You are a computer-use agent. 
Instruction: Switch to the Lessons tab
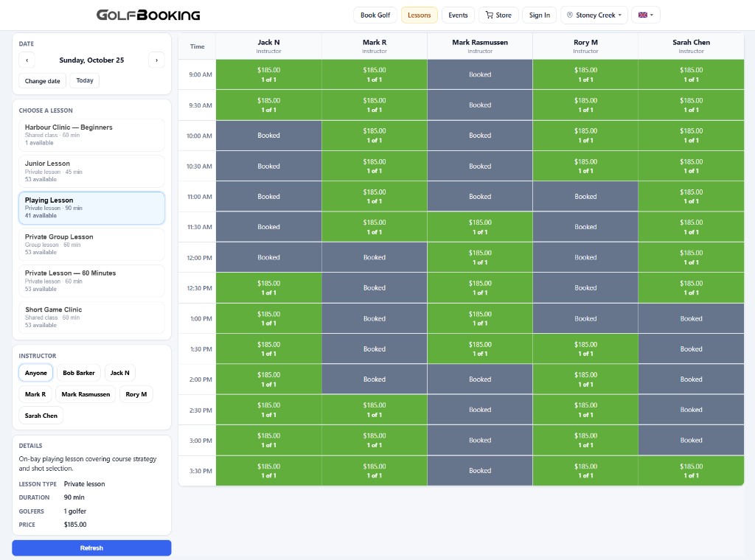coord(419,15)
